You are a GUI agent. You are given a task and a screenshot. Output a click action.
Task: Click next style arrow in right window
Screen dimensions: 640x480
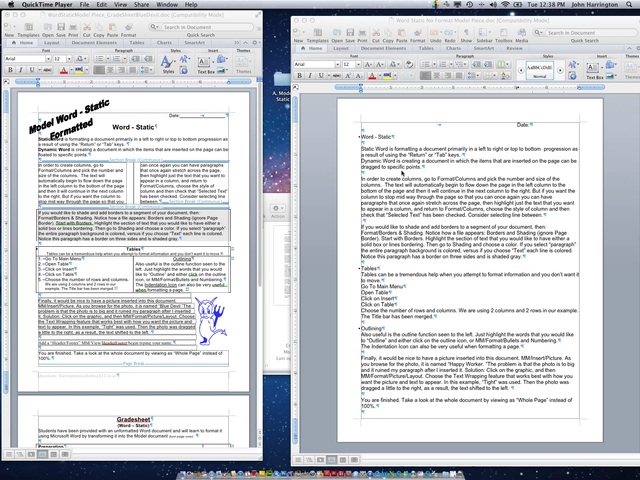[560, 70]
